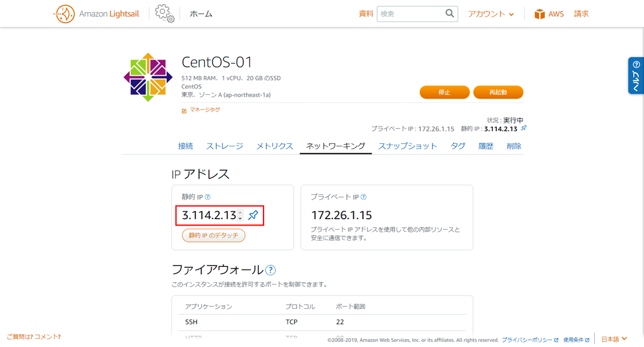Open the プライバシーポリシー link
This screenshot has width=644, height=347.
tap(527, 340)
